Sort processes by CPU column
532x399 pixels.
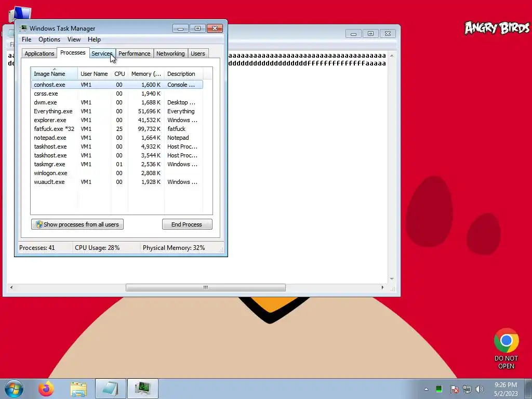pos(119,74)
